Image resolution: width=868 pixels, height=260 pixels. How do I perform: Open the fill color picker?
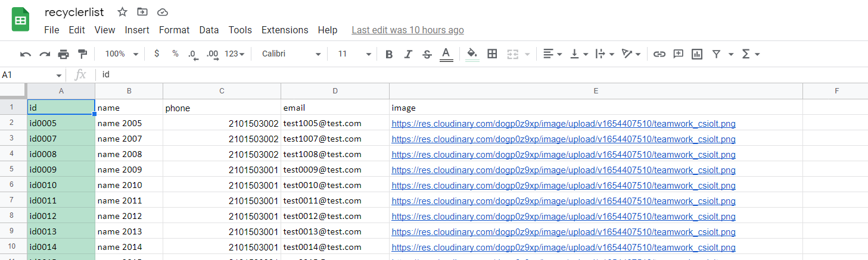472,54
